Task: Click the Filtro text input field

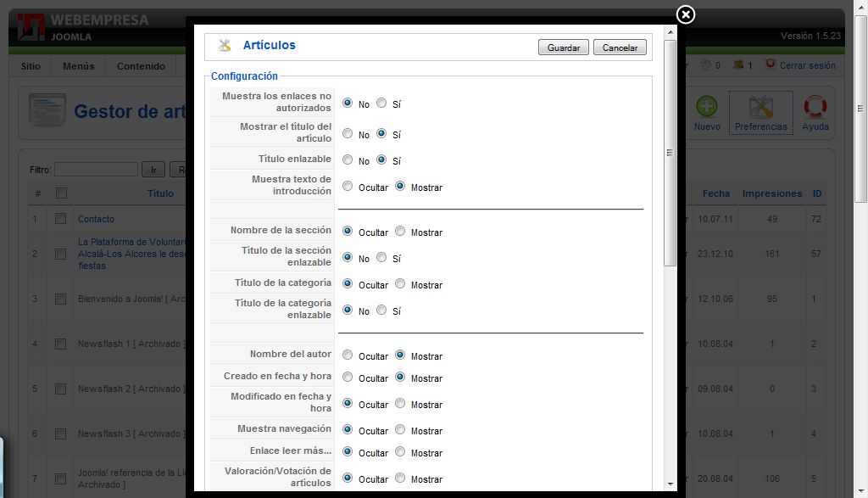Action: [97, 170]
